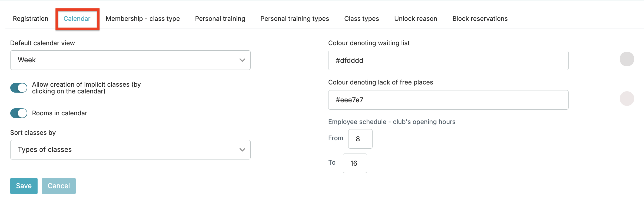Disable the Rooms in calendar switch
This screenshot has width=644, height=202.
click(19, 113)
